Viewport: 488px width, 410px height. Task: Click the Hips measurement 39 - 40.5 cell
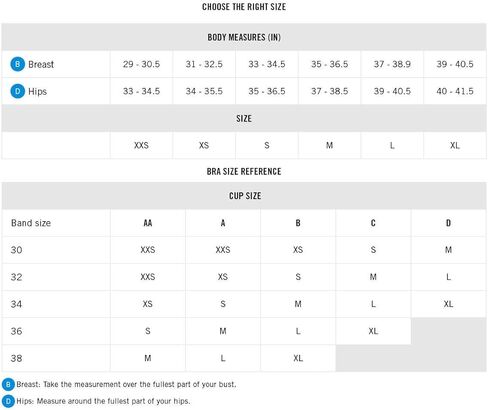[x=392, y=91]
